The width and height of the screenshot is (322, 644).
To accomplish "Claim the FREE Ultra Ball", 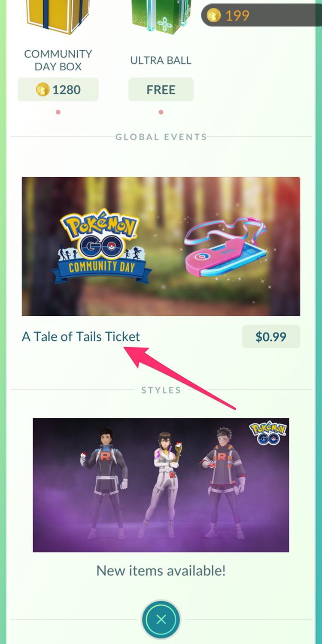I will (161, 90).
